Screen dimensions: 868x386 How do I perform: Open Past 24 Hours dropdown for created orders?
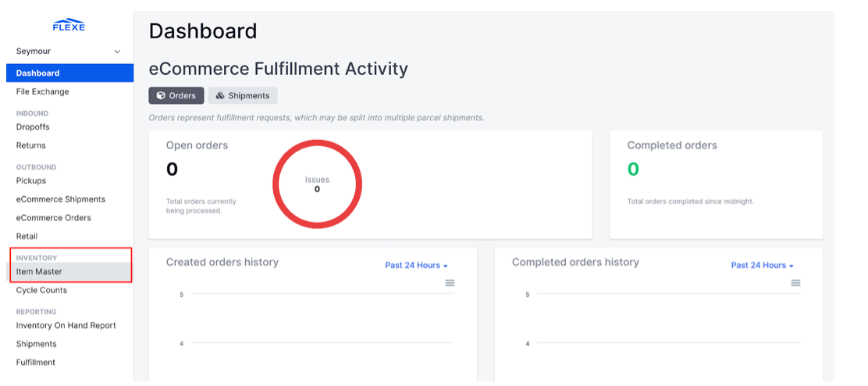tap(416, 265)
